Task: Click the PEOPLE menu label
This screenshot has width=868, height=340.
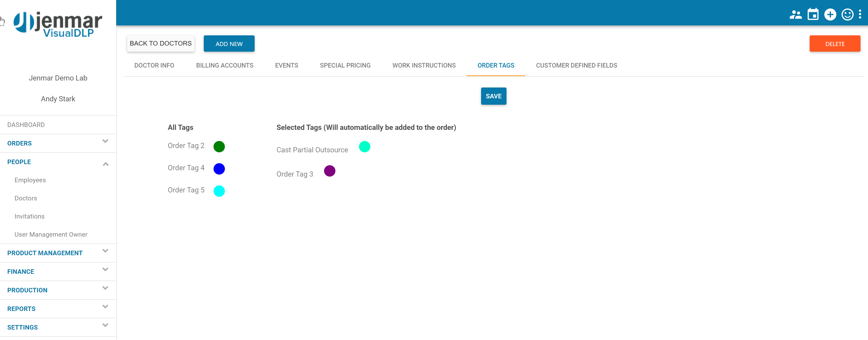Action: point(19,162)
